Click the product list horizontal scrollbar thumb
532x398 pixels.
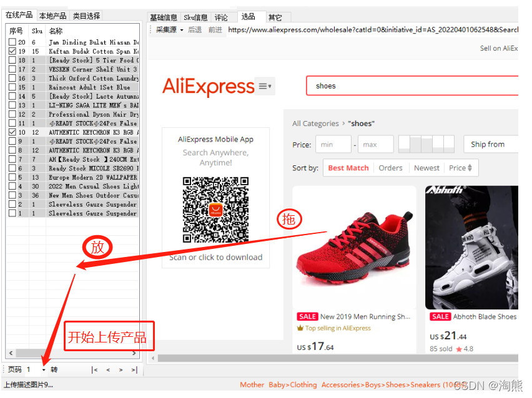[x=74, y=353]
